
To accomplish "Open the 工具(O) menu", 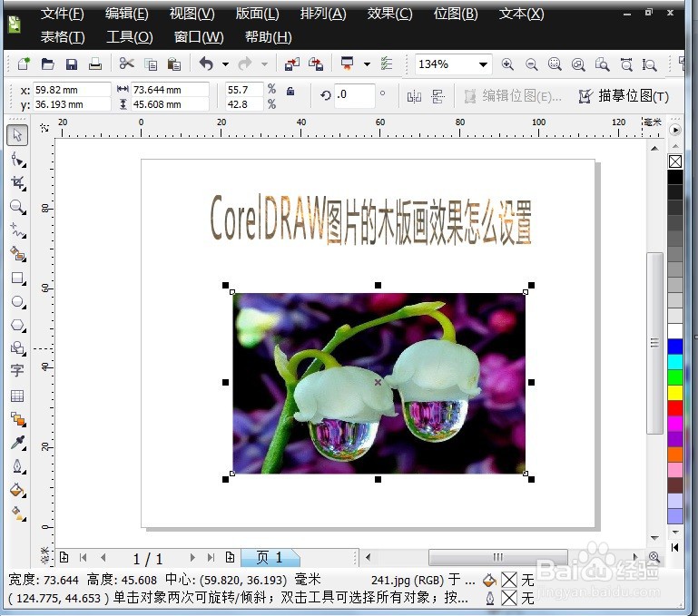I will click(x=130, y=36).
